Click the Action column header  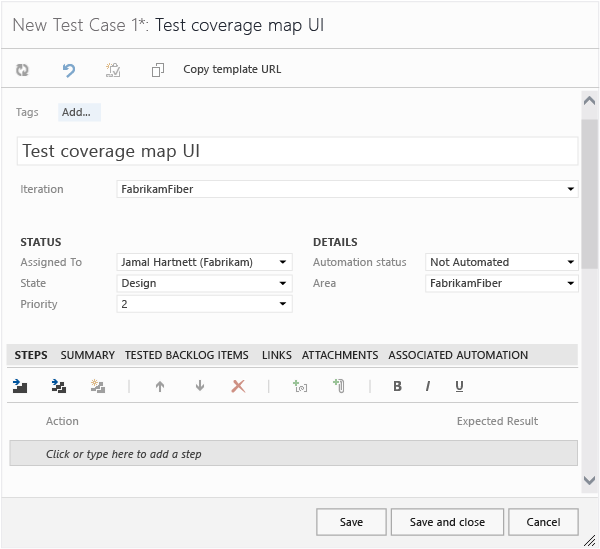point(62,421)
